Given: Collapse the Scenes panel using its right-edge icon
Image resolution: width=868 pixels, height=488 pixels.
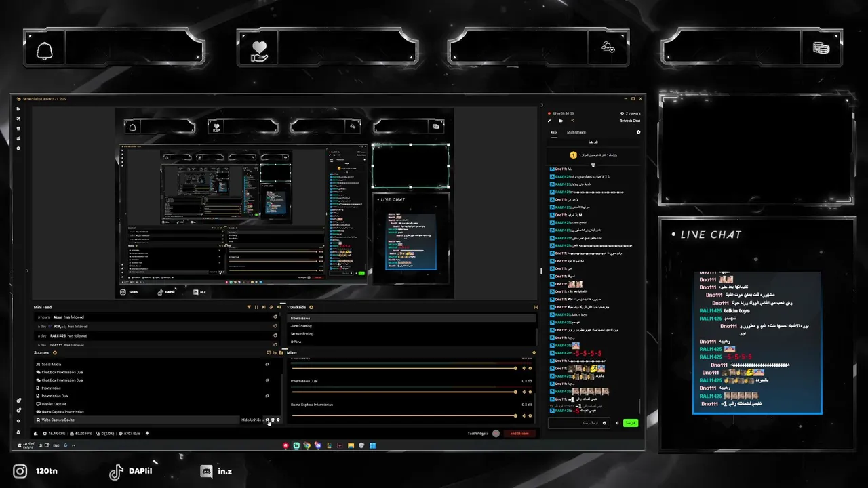Looking at the screenshot, I should pos(536,307).
